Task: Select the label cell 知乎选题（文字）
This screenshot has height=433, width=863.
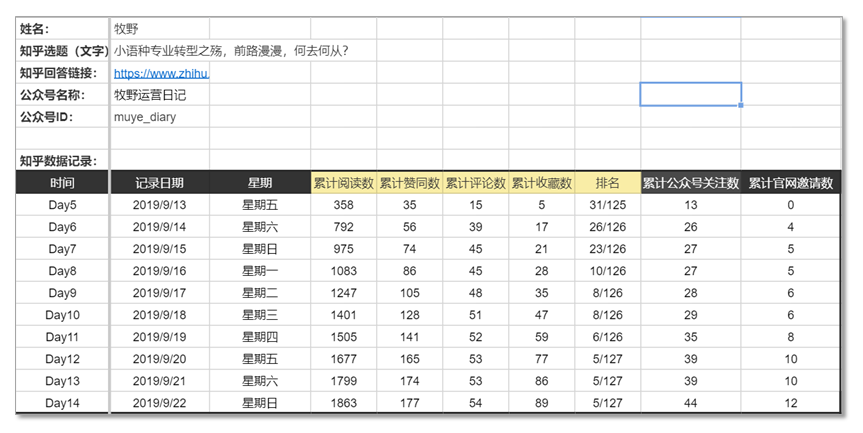Action: click(x=64, y=51)
